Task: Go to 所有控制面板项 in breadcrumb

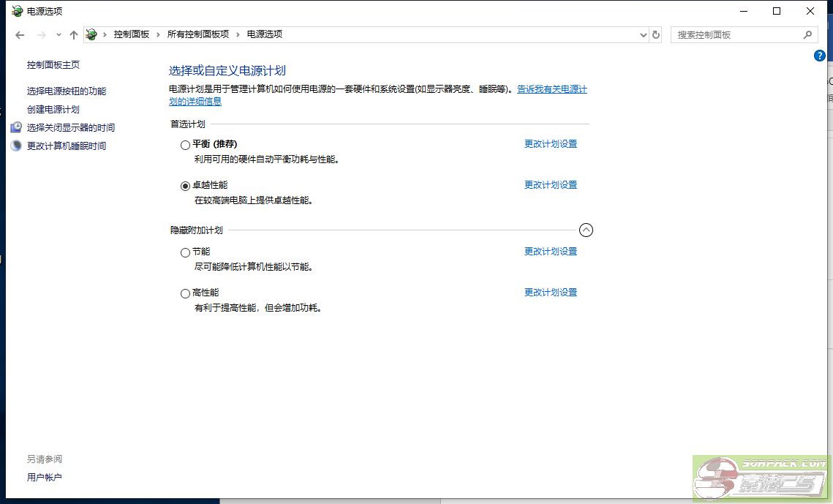Action: point(197,34)
